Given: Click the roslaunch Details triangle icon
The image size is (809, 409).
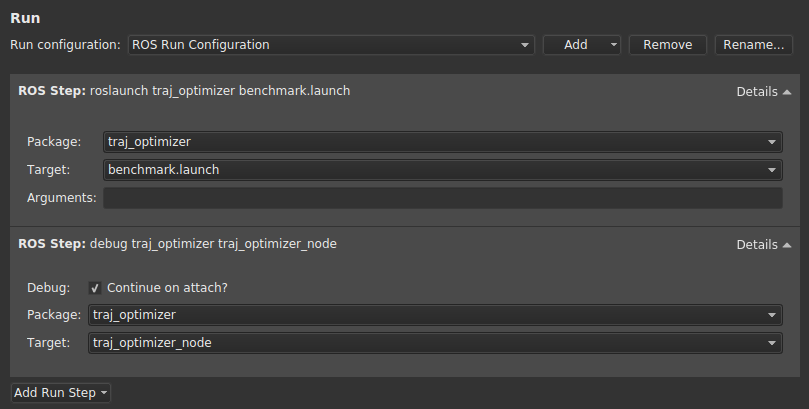Looking at the screenshot, I should click(x=787, y=92).
